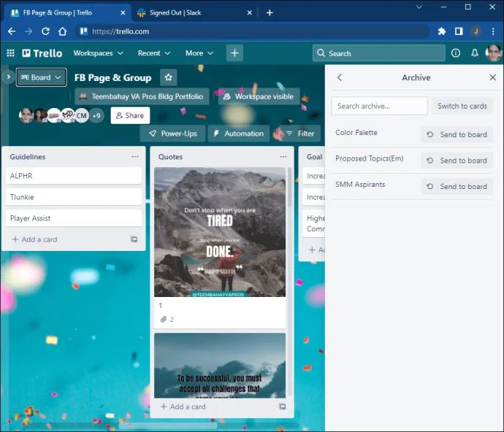Open the account avatar menu
The width and height of the screenshot is (504, 432).
493,53
